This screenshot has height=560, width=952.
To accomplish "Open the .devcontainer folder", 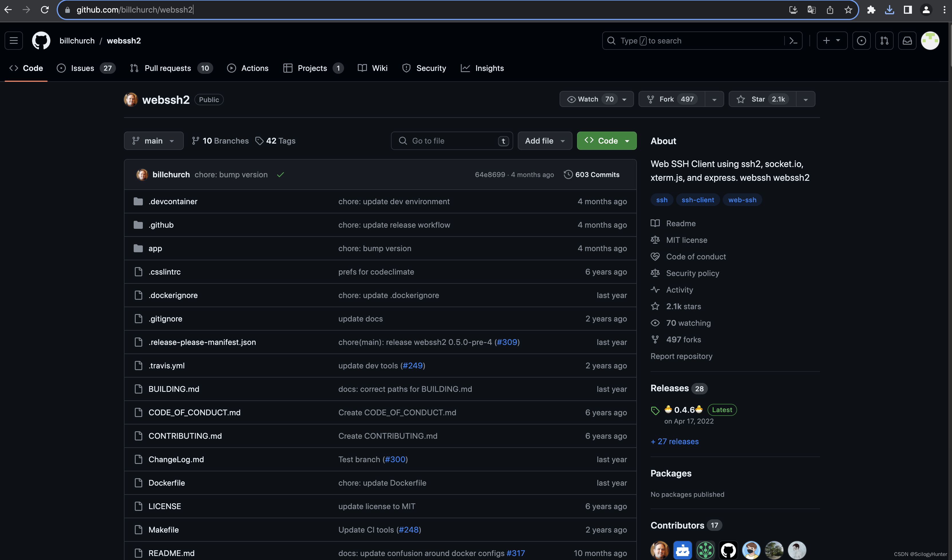I will coord(173,202).
